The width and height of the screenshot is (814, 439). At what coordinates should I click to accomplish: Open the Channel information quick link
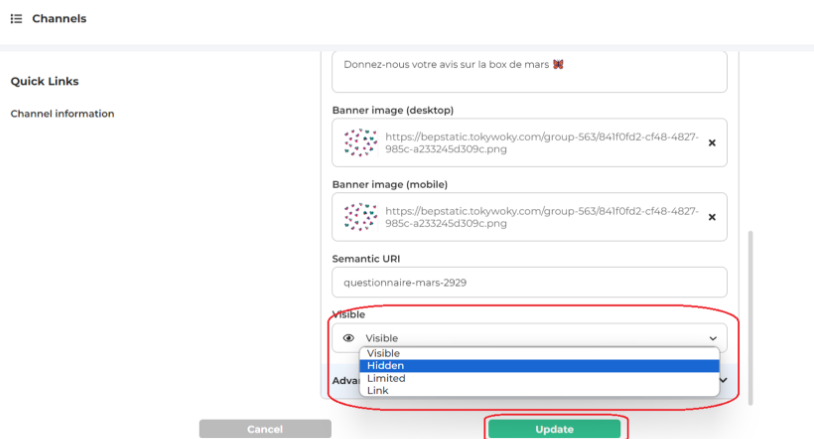[62, 114]
